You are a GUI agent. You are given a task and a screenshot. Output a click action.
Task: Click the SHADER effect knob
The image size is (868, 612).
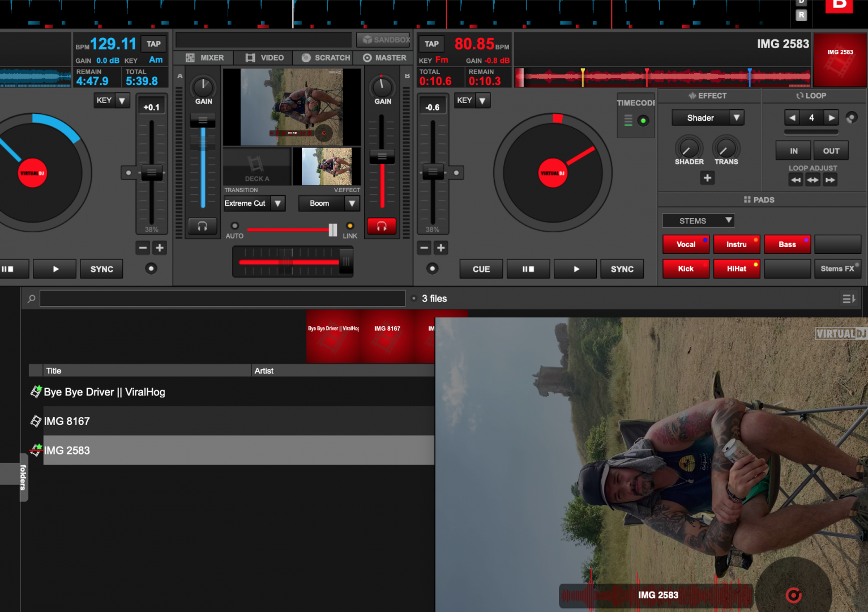[689, 148]
